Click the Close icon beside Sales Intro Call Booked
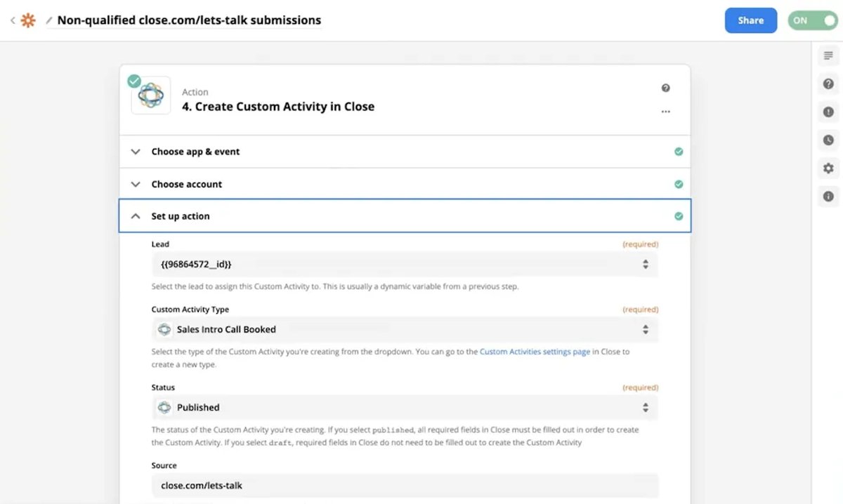The width and height of the screenshot is (843, 504). click(164, 329)
